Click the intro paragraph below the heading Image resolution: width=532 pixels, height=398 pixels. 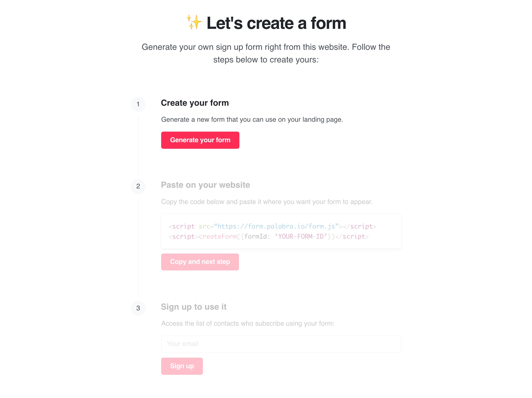pyautogui.click(x=266, y=53)
